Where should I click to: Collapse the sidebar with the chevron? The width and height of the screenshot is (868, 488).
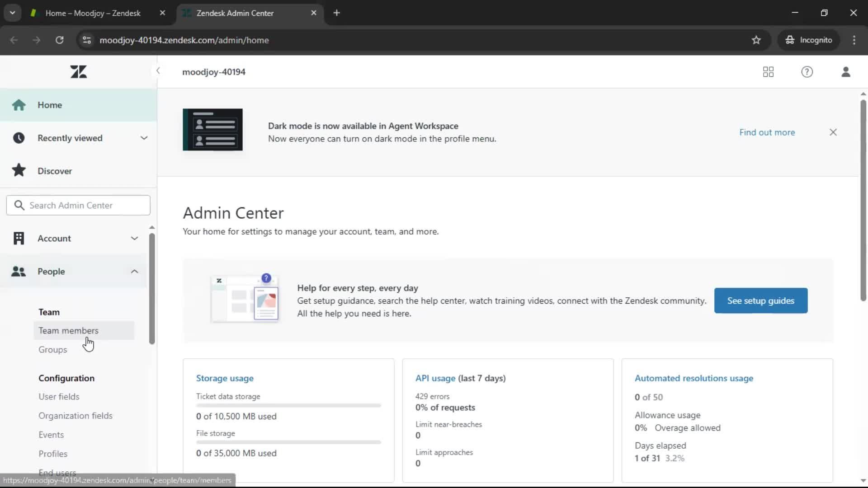pyautogui.click(x=158, y=70)
